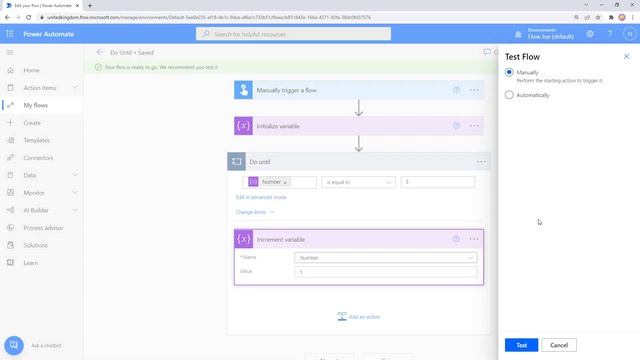The image size is (640, 360).
Task: Click the Ask a chatbot icon
Action: tap(14, 345)
